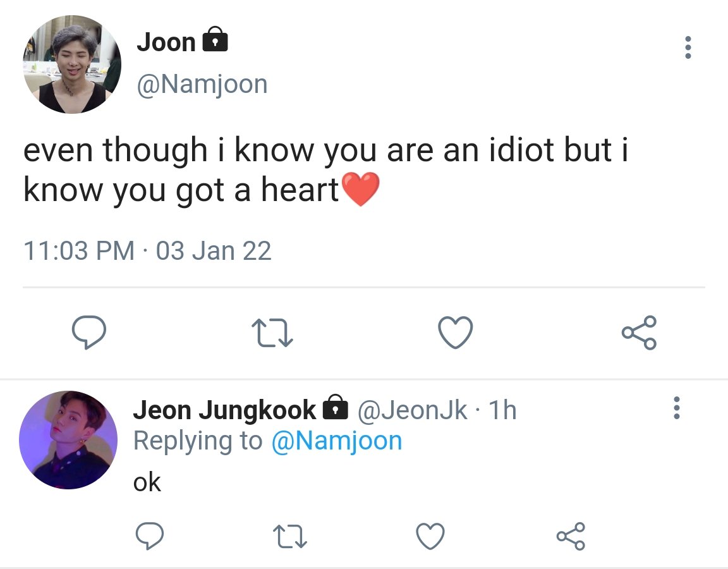Image resolution: width=728 pixels, height=569 pixels.
Task: Click the @Namjoon handle under Joon
Action: [202, 85]
